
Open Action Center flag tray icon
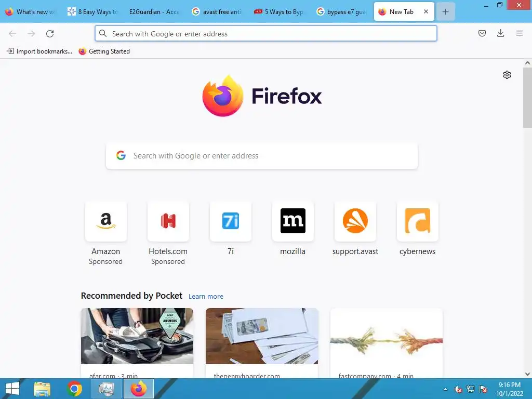point(483,389)
